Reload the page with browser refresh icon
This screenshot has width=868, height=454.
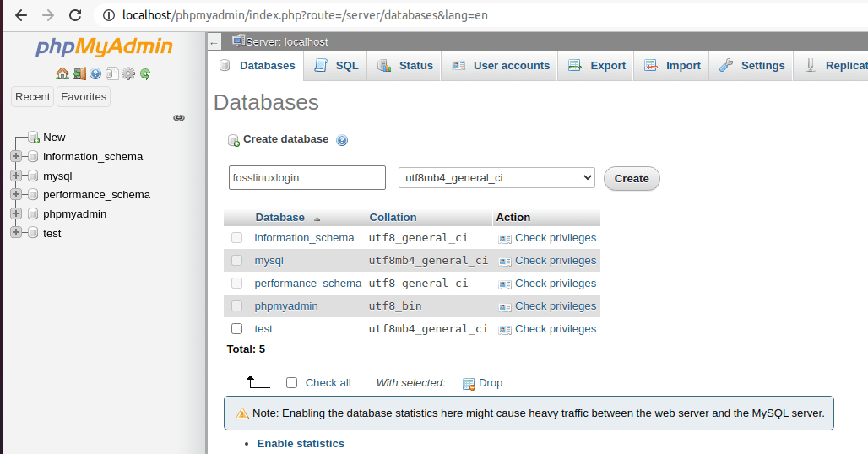[x=75, y=15]
